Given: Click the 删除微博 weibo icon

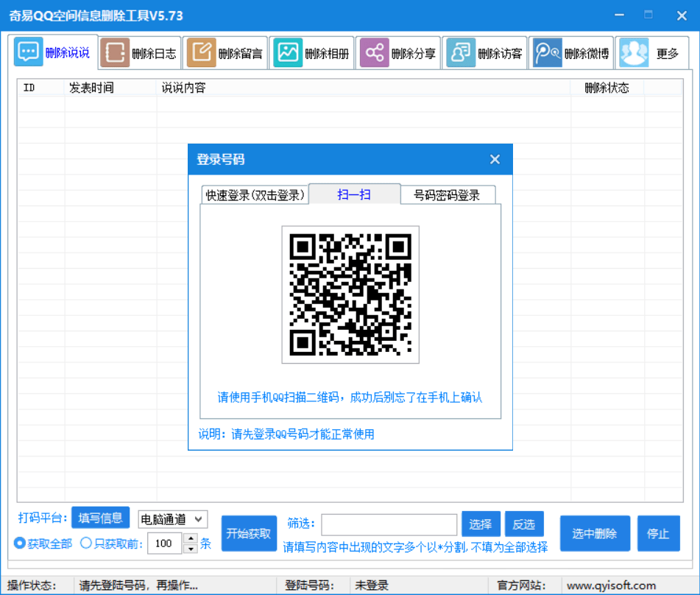Looking at the screenshot, I should [548, 53].
